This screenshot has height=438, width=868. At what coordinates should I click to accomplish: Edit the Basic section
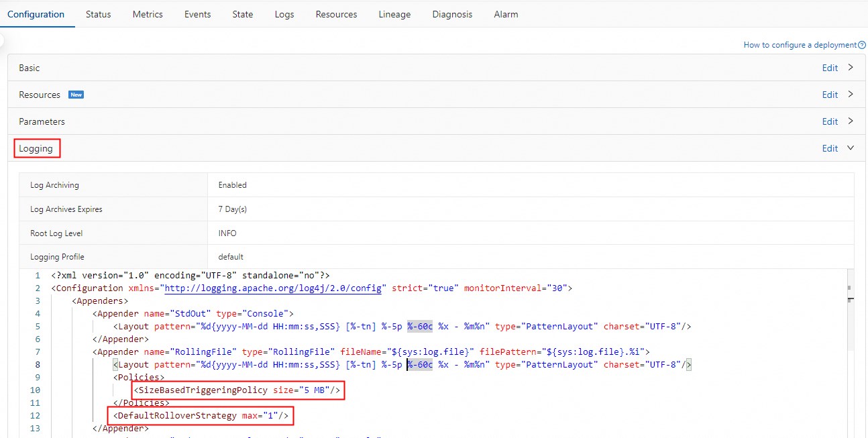(830, 68)
